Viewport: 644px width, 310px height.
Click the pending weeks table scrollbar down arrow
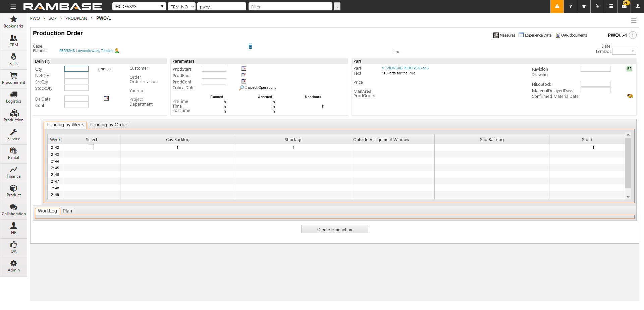coord(628,197)
